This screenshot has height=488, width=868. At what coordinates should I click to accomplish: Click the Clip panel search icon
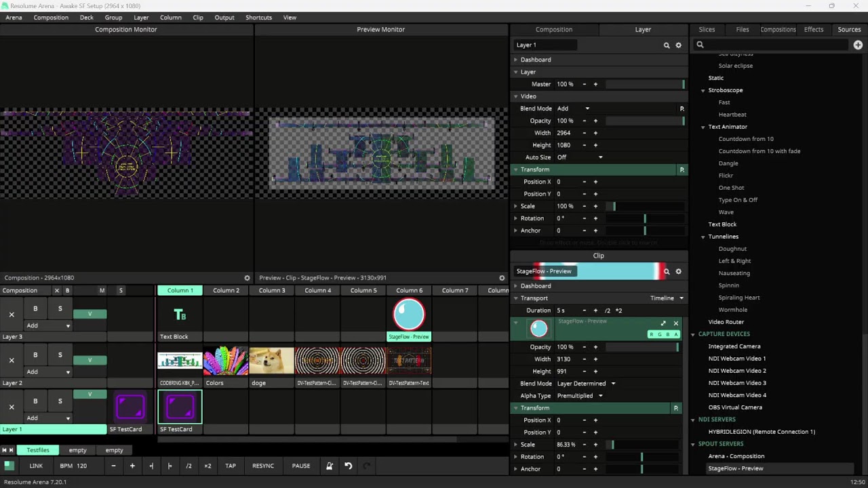667,271
